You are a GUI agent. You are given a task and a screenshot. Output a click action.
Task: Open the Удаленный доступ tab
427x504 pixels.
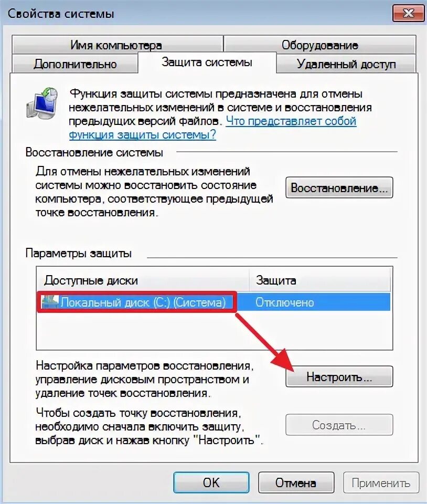(x=346, y=64)
